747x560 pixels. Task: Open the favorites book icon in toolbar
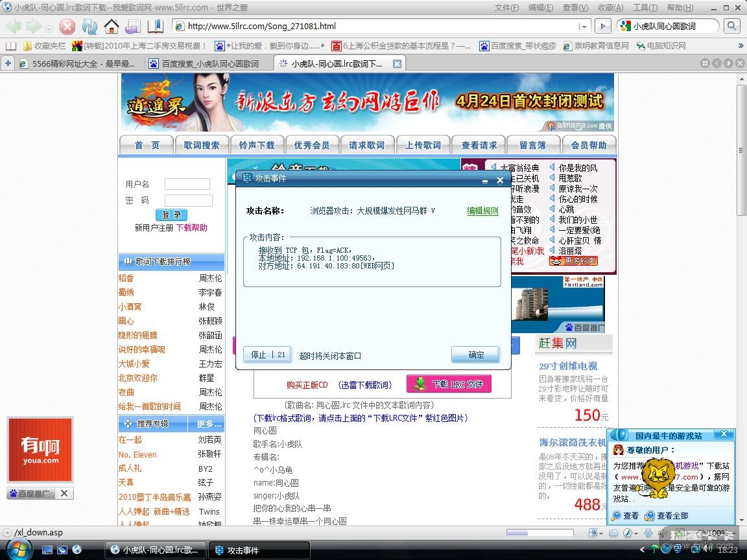click(x=156, y=26)
